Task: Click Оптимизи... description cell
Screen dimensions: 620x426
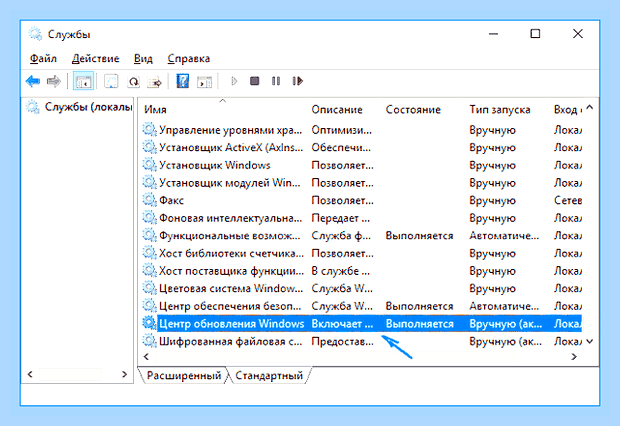Action: click(x=341, y=130)
